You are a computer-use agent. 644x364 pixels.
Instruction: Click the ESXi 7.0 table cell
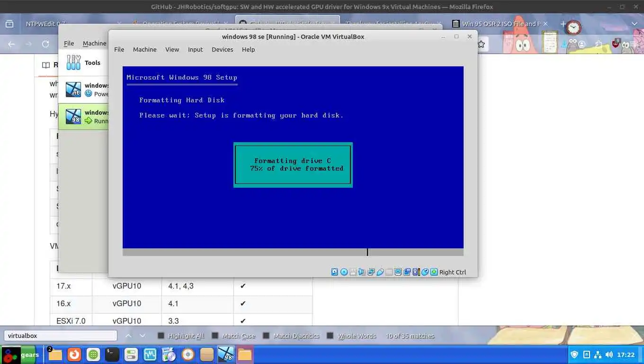[71, 321]
